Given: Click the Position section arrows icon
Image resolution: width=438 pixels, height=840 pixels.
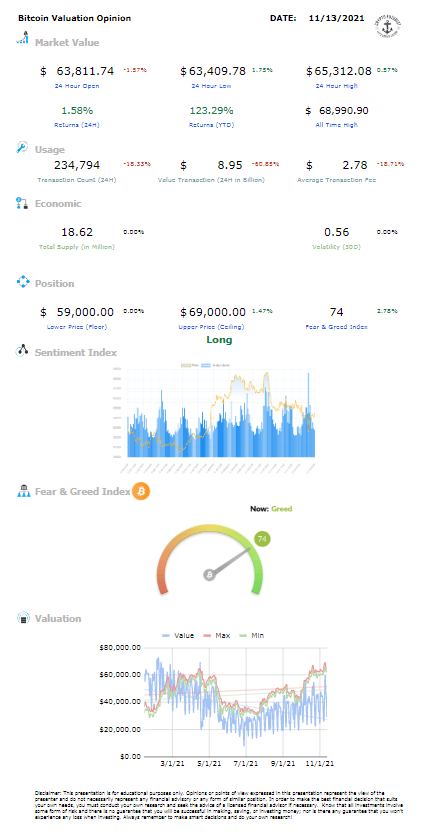Looking at the screenshot, I should pos(22,282).
